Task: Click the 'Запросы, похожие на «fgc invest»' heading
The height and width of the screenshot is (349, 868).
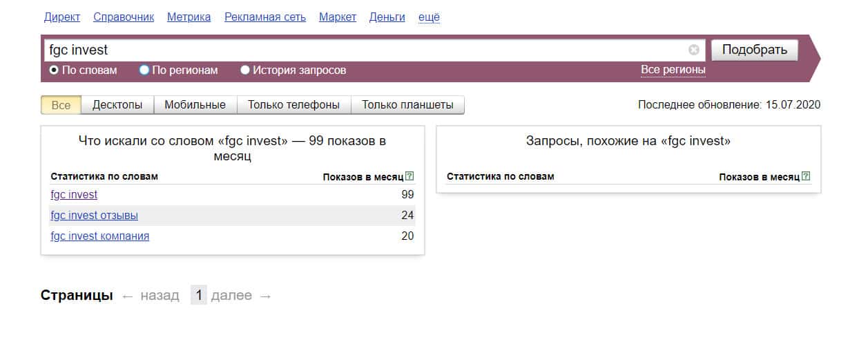Action: pyautogui.click(x=628, y=141)
